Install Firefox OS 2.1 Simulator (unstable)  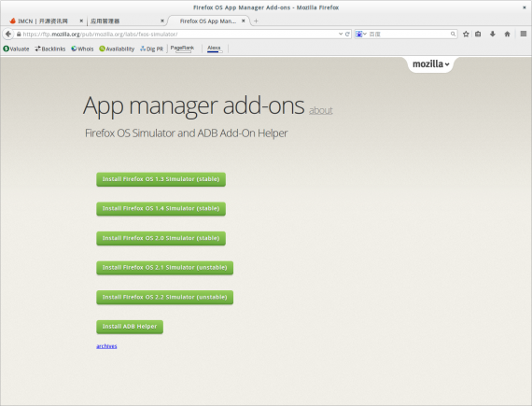[164, 268]
